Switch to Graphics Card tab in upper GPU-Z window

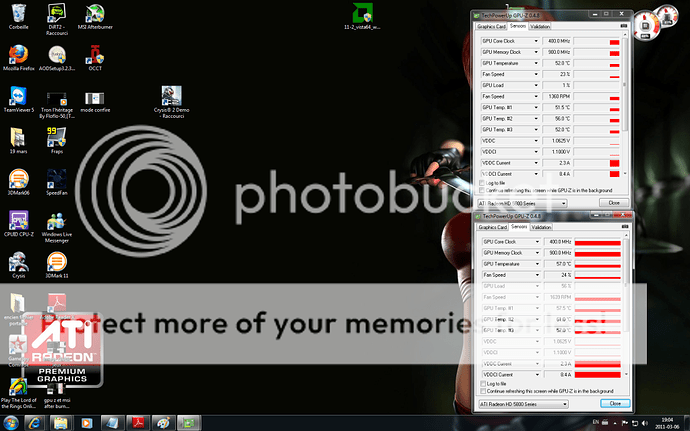pos(490,28)
